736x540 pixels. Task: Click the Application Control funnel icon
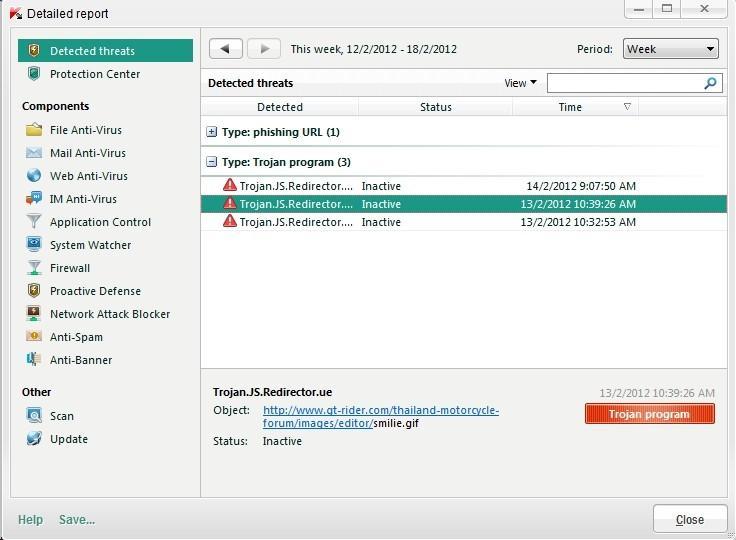pyautogui.click(x=34, y=222)
